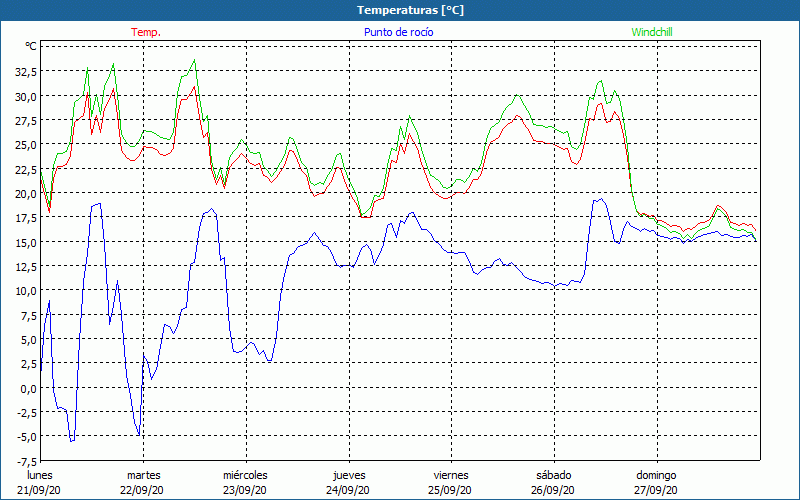The height and width of the screenshot is (500, 800).
Task: Click the '17,5' y-axis value
Action: click(26, 218)
